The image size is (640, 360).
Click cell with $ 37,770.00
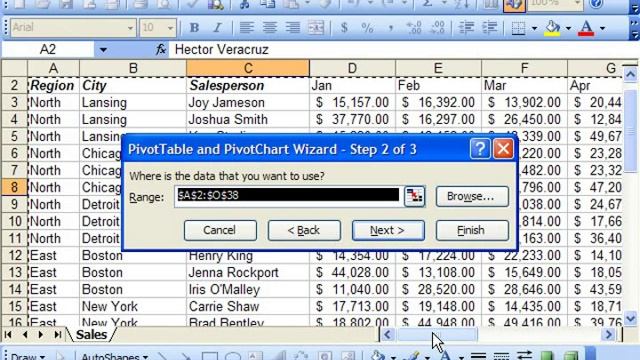coord(352,120)
